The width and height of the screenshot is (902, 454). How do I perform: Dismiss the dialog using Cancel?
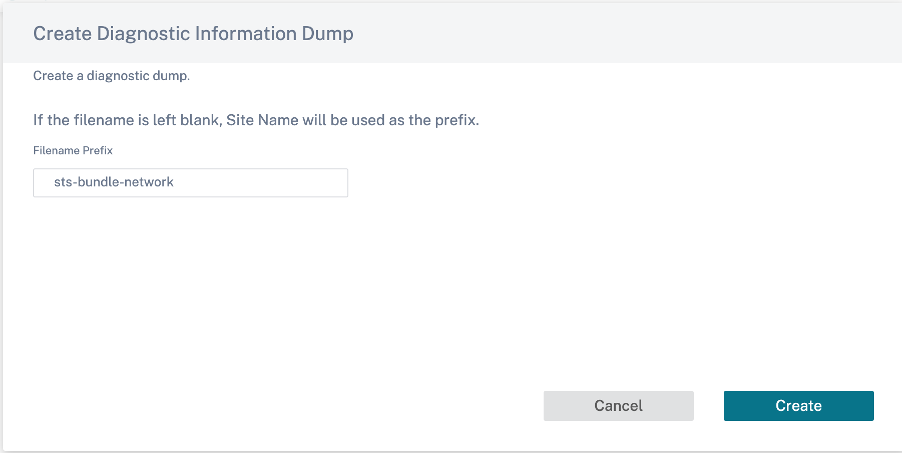point(618,406)
